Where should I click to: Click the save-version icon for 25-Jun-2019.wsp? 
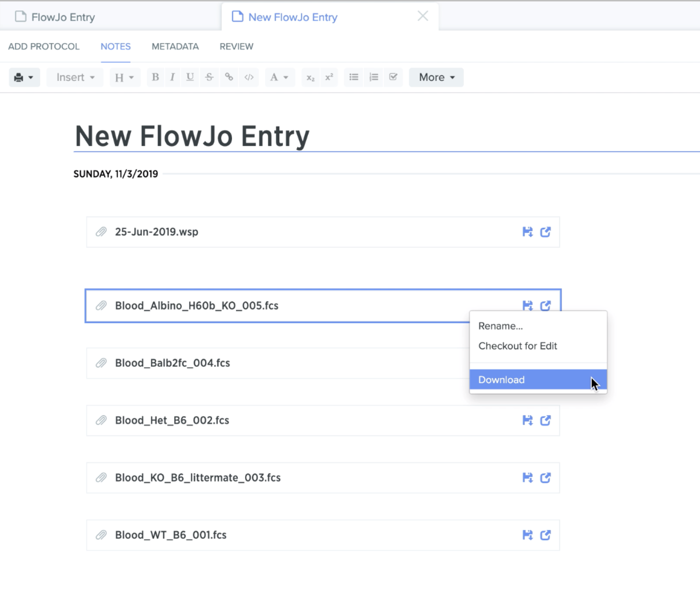click(x=528, y=232)
